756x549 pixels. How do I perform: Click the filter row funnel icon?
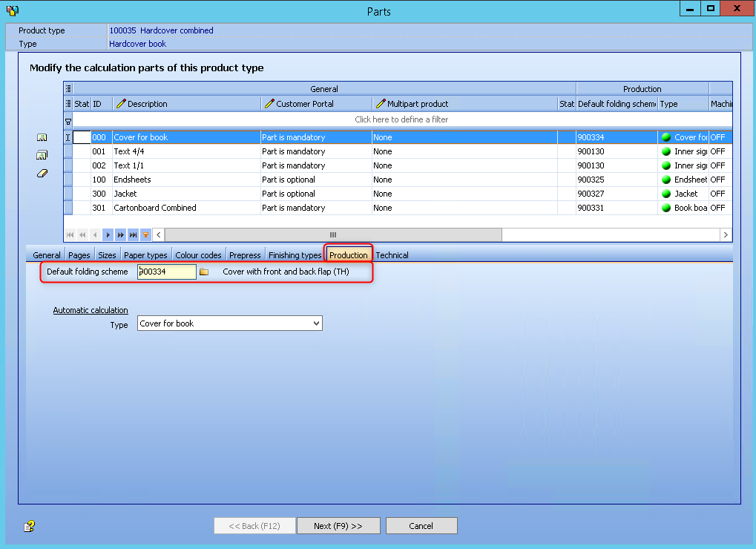(68, 122)
